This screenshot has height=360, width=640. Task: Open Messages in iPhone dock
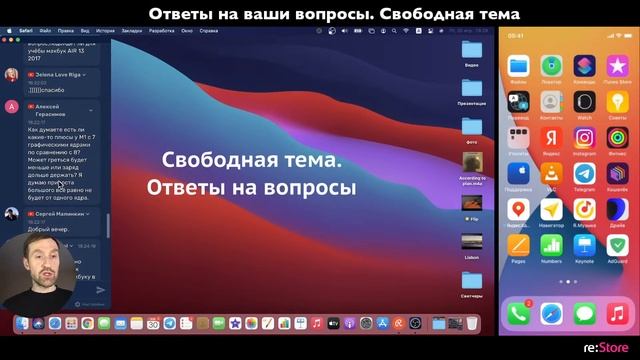(584, 314)
